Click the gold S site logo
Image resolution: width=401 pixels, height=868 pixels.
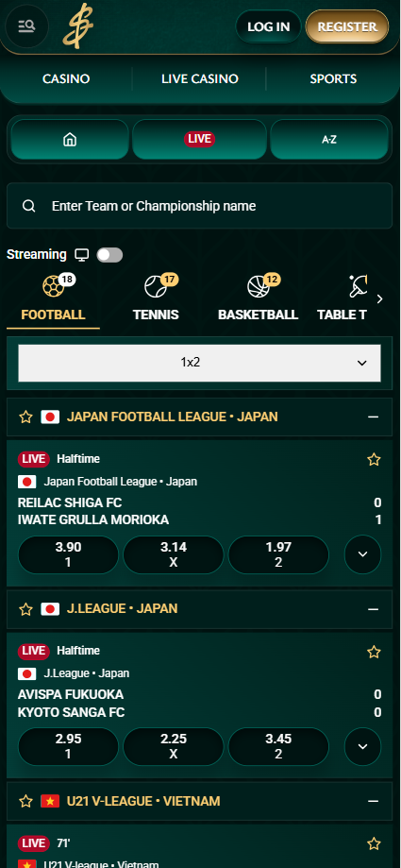[x=77, y=27]
